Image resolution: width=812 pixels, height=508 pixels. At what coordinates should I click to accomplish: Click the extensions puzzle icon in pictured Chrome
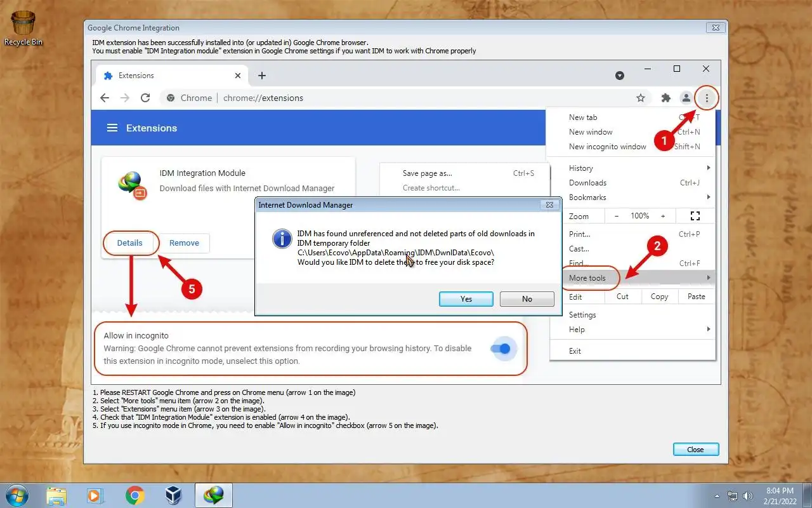coord(665,98)
